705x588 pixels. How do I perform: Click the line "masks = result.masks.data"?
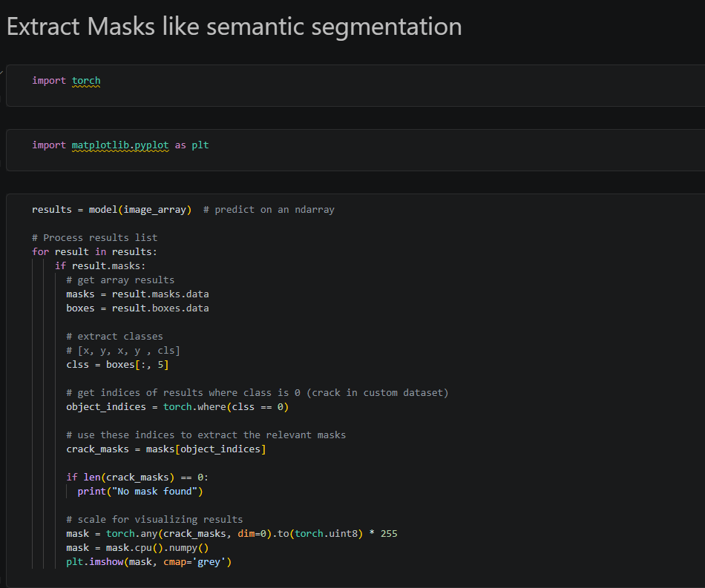137,294
